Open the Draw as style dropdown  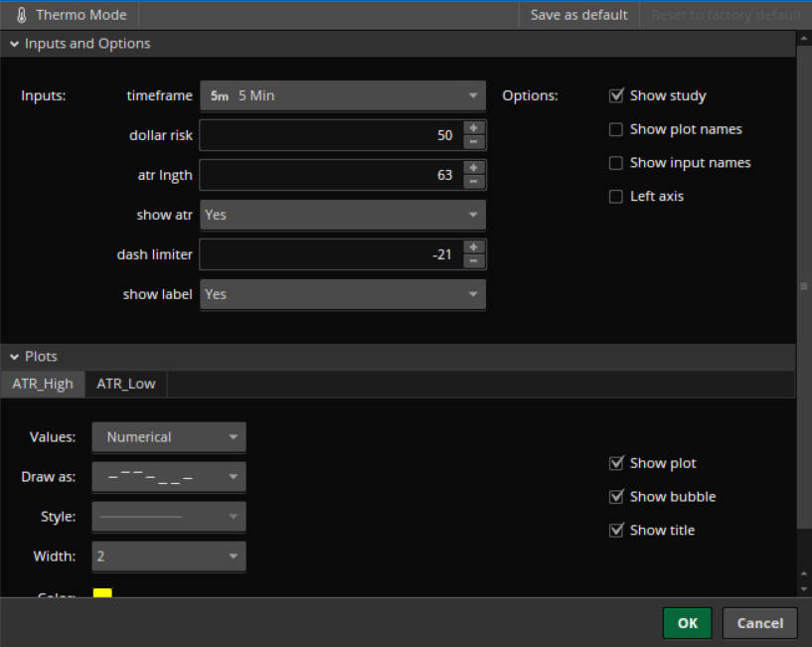click(x=169, y=477)
